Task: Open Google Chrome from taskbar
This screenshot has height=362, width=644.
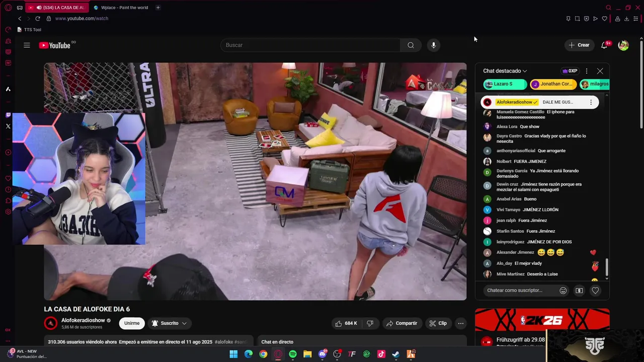Action: [263, 354]
